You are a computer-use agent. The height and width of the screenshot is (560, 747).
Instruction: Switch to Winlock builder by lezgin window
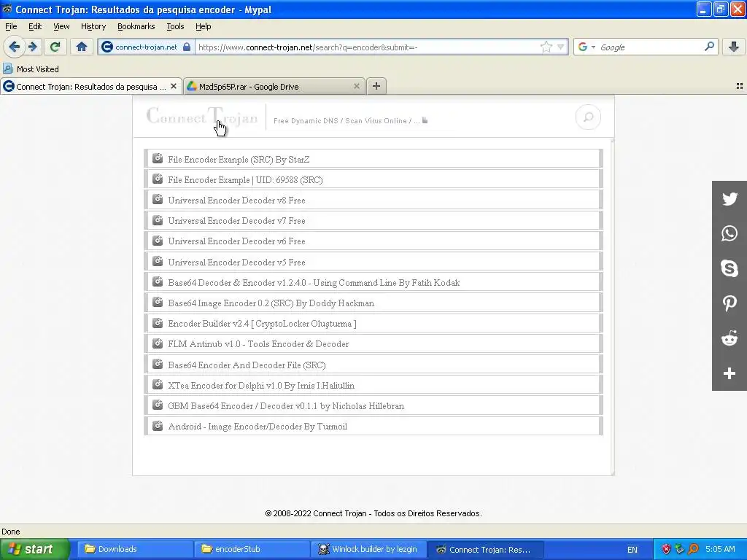pyautogui.click(x=368, y=549)
